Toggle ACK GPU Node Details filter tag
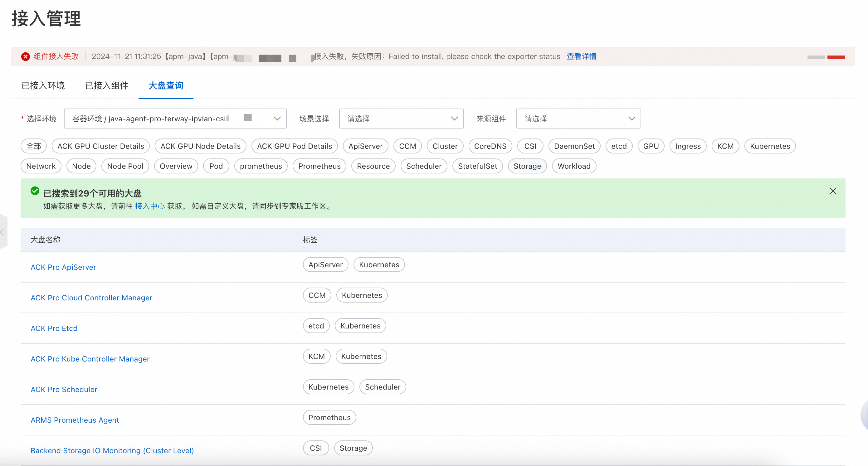Image resolution: width=868 pixels, height=466 pixels. (x=201, y=146)
